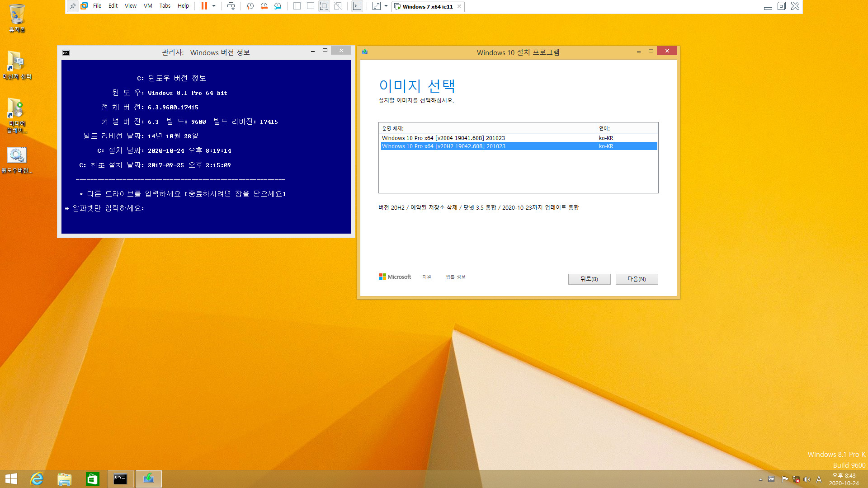Viewport: 868px width, 488px height.
Task: Click the Windows 10 setup window title icon
Action: [x=365, y=52]
